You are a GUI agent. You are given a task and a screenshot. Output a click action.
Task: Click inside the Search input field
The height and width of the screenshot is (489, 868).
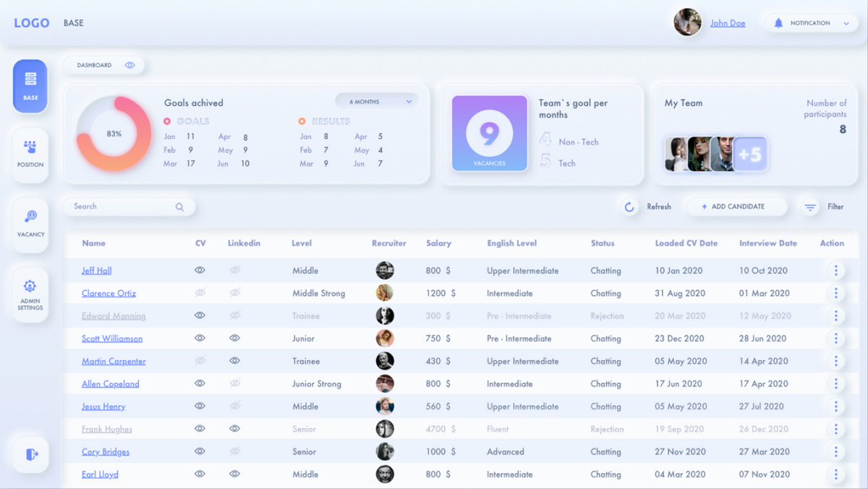[x=116, y=206]
